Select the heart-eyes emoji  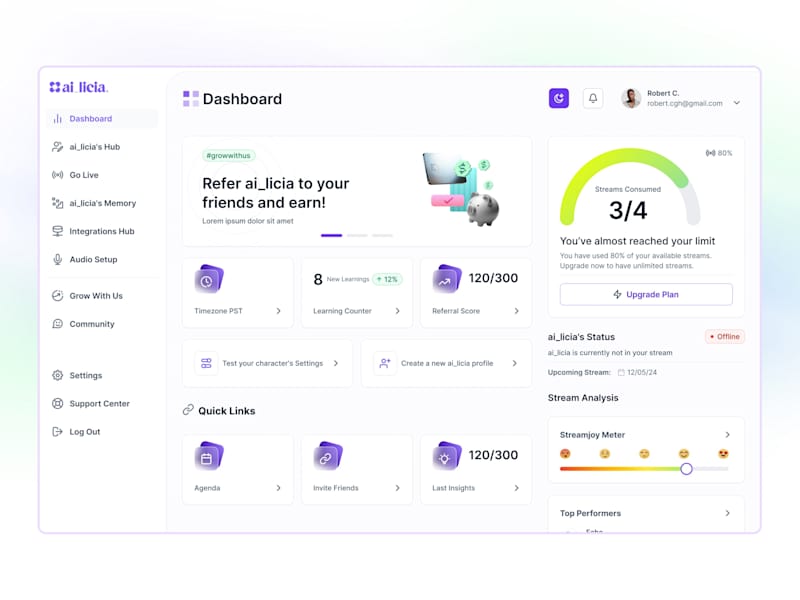tap(723, 454)
